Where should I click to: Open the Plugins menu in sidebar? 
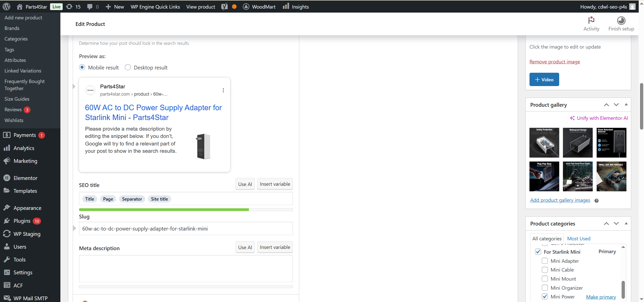(22, 221)
